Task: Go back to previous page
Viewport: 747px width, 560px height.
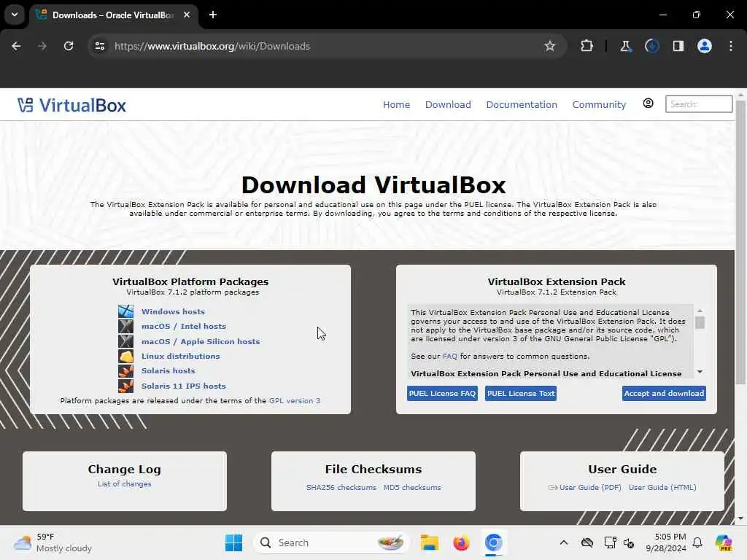Action: 16,46
